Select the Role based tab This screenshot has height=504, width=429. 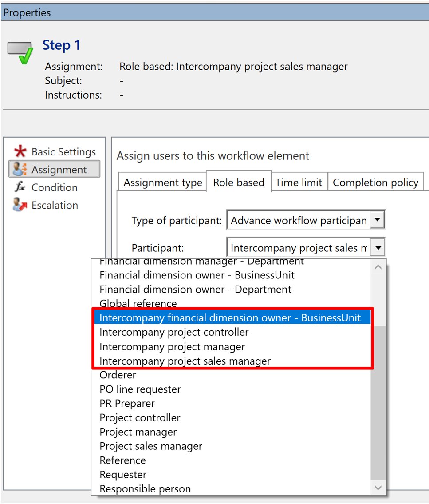(x=239, y=183)
